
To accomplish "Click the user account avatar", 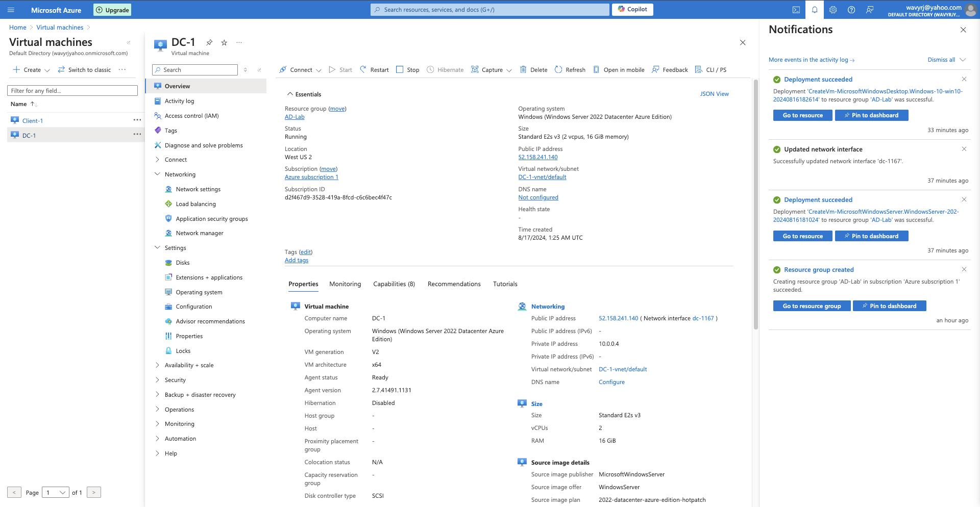I will tap(971, 10).
